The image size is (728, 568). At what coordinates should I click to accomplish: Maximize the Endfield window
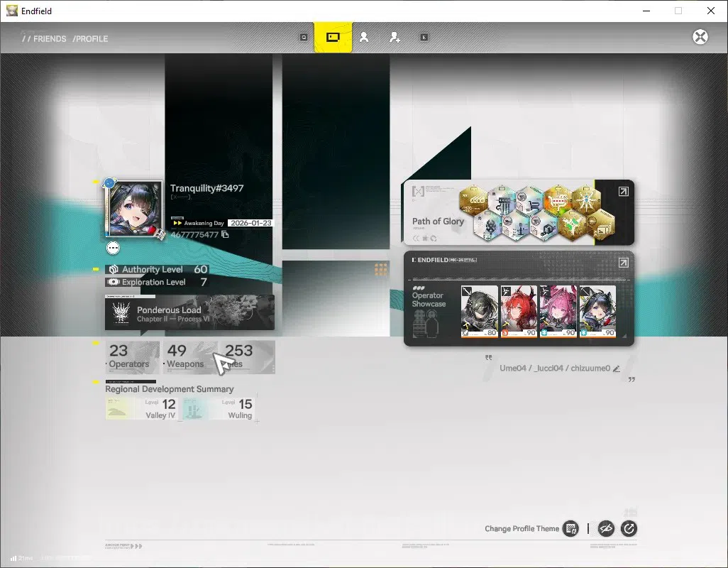(x=678, y=11)
